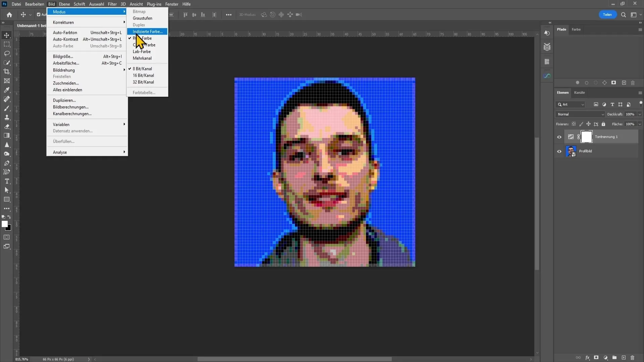
Task: Switch to the Kanäle tab
Action: (579, 93)
